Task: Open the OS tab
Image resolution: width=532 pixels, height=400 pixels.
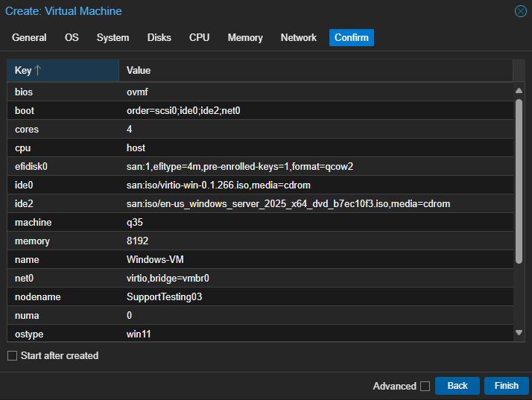Action: click(72, 37)
